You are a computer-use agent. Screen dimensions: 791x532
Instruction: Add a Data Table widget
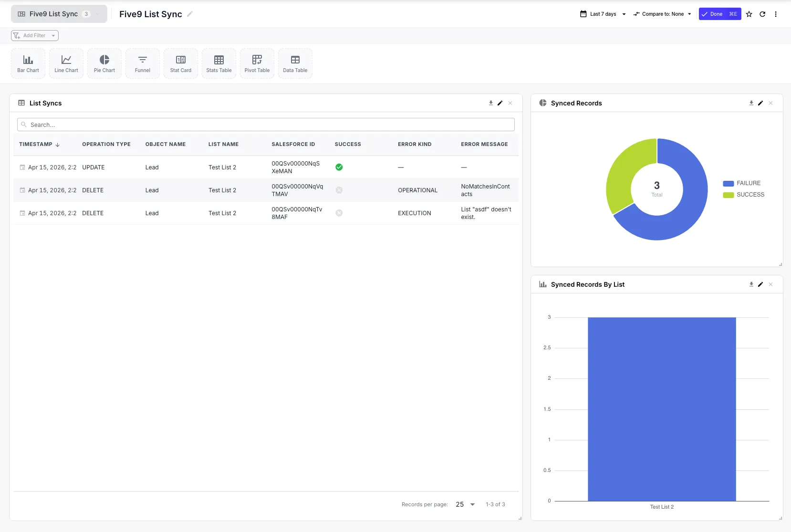pos(295,63)
